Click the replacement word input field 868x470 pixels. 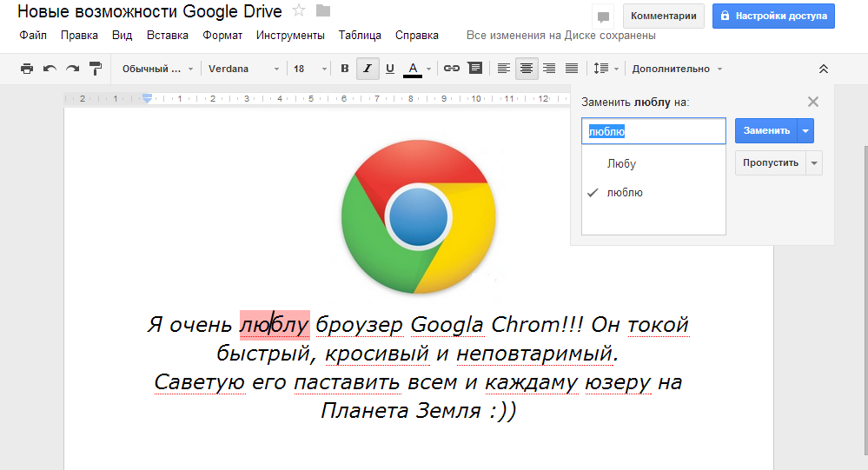pyautogui.click(x=653, y=131)
